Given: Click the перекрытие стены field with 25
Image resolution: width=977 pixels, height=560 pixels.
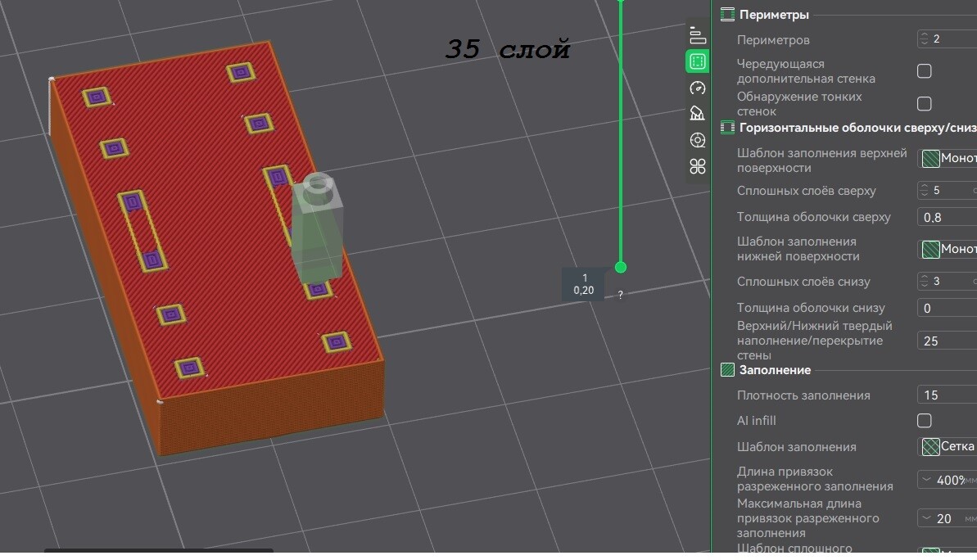Looking at the screenshot, I should pyautogui.click(x=947, y=341).
